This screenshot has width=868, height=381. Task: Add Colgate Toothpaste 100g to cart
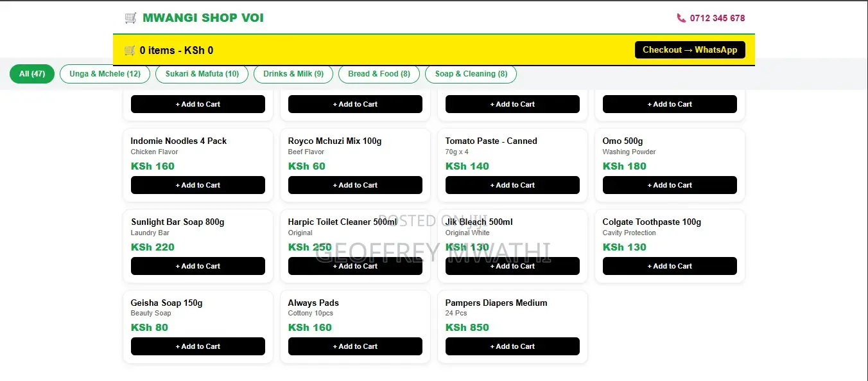[670, 266]
